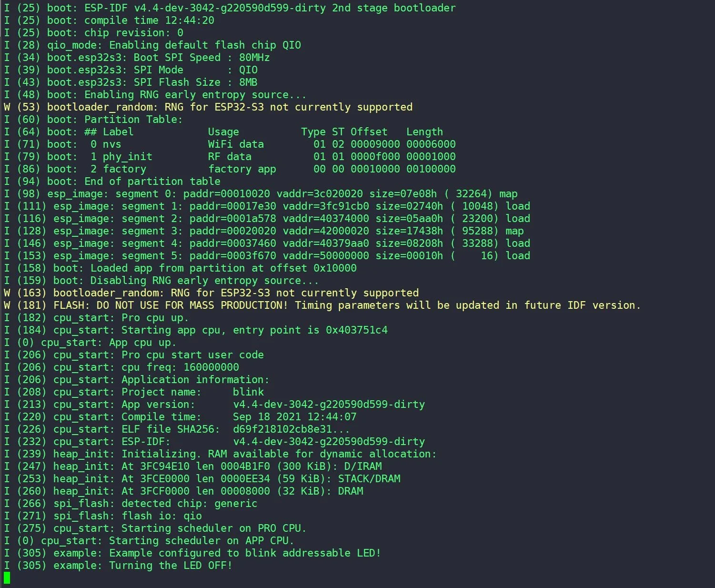Click the 'nvs' partition label
715x588 pixels.
point(112,144)
